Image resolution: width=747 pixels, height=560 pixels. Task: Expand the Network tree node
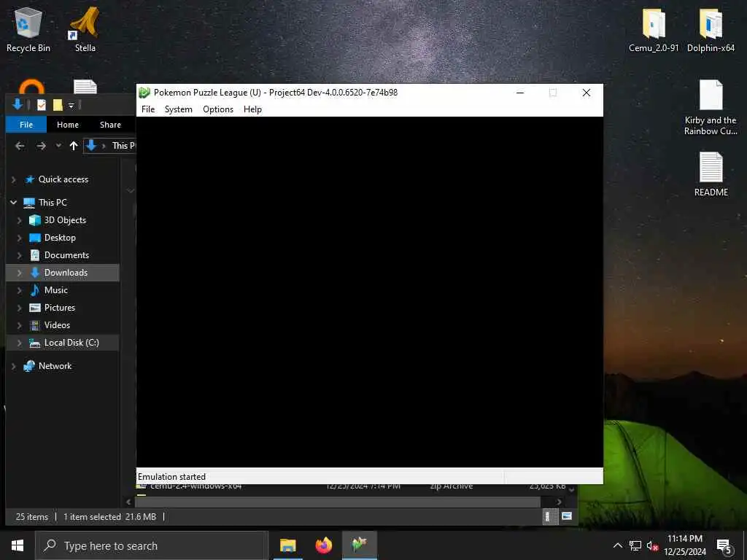point(13,366)
